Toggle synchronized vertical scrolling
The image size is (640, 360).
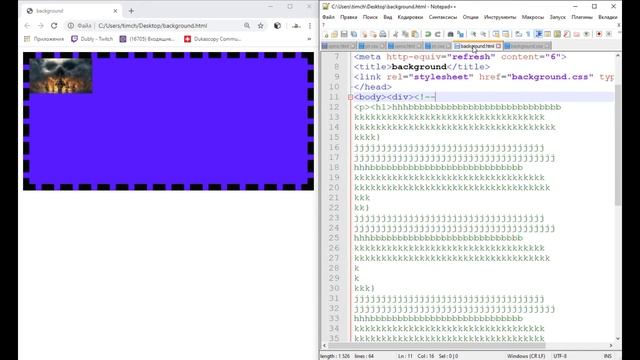(x=496, y=34)
